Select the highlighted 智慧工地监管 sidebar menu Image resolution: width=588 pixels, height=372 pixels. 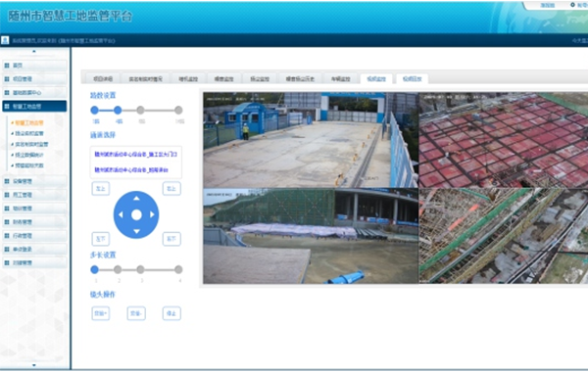(x=34, y=107)
